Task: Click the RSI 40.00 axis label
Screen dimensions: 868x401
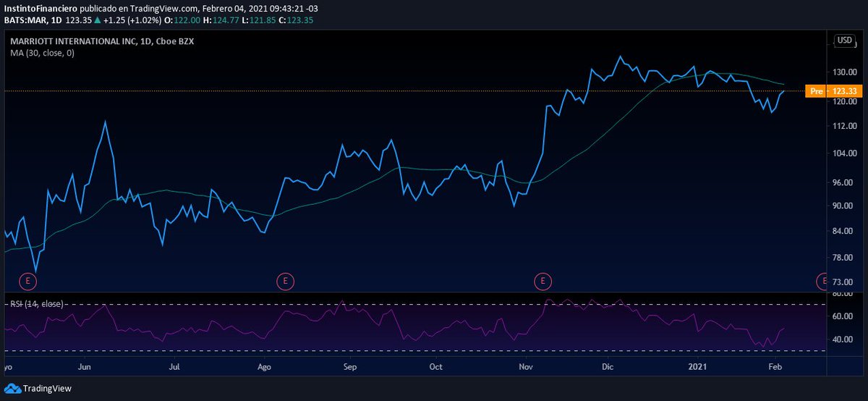Action: [x=844, y=339]
